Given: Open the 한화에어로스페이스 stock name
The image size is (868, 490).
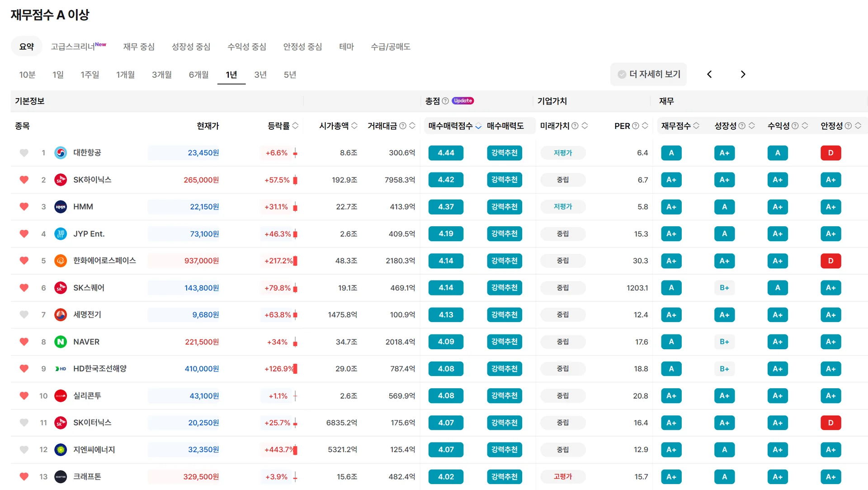Looking at the screenshot, I should [104, 261].
